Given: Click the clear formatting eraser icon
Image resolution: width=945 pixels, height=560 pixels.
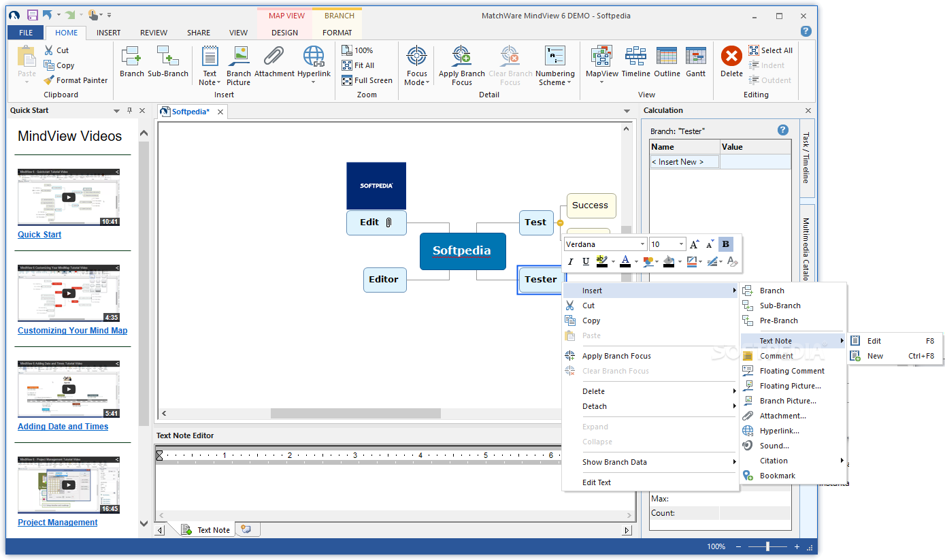Looking at the screenshot, I should click(x=732, y=261).
